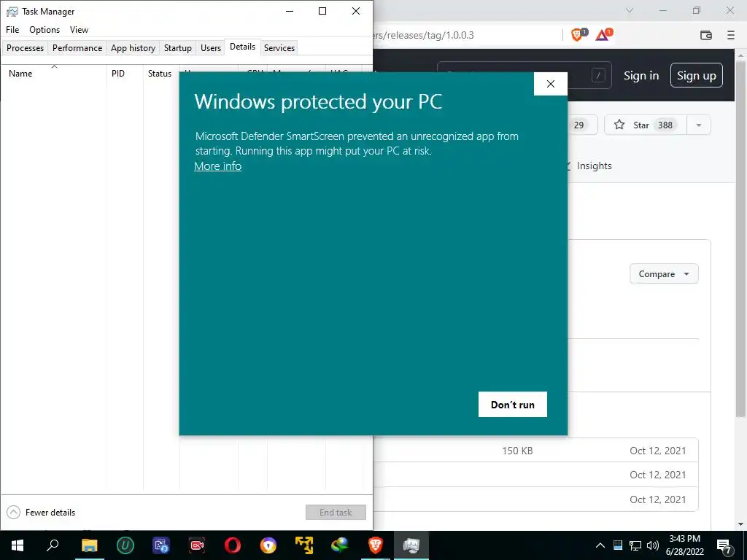747x560 pixels.
Task: Open the orange lock app on taskbar
Action: 268,545
